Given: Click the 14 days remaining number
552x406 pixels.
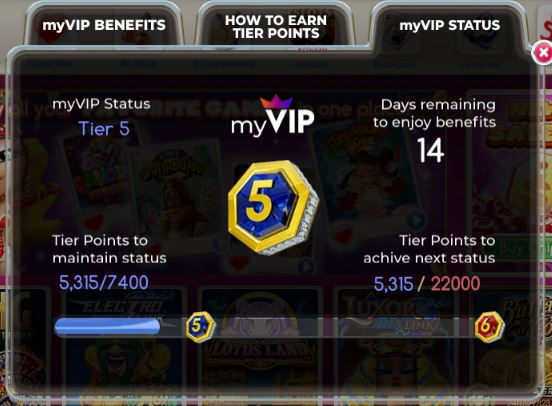Looking at the screenshot, I should tap(431, 150).
